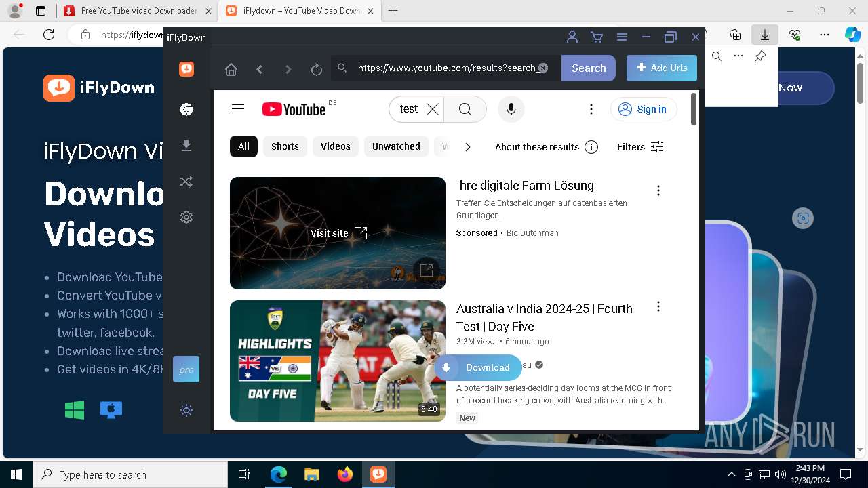Clear the URL field with the x icon
The width and height of the screenshot is (868, 488).
pyautogui.click(x=542, y=68)
